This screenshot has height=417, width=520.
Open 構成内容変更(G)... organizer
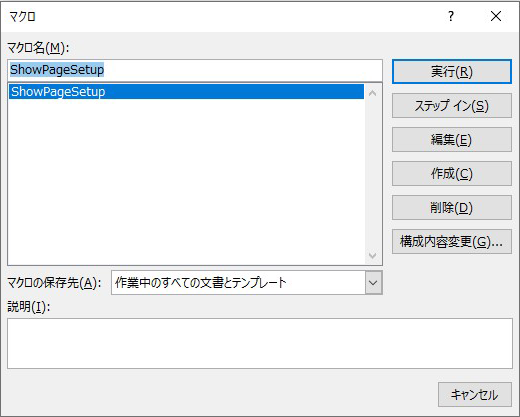point(452,242)
